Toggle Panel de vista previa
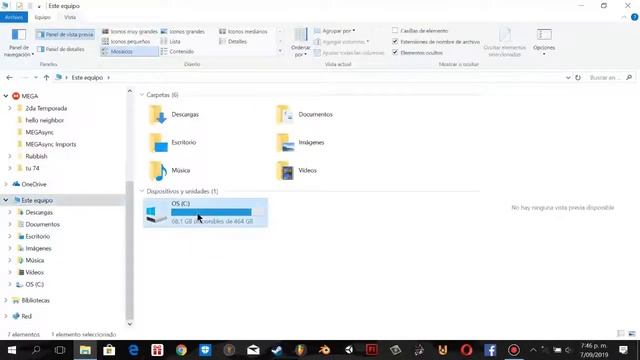640x360 pixels. (x=65, y=35)
